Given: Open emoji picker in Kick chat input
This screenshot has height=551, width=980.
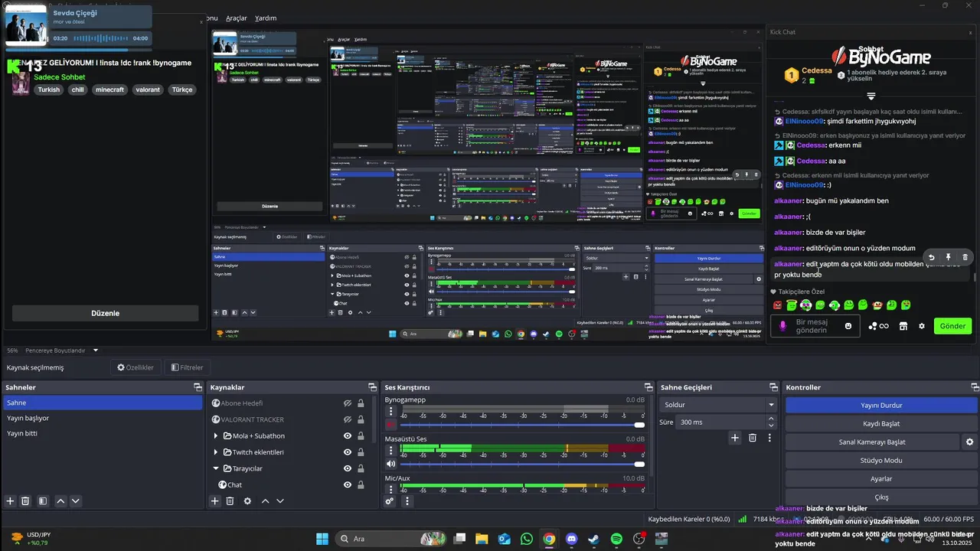Looking at the screenshot, I should (x=848, y=326).
